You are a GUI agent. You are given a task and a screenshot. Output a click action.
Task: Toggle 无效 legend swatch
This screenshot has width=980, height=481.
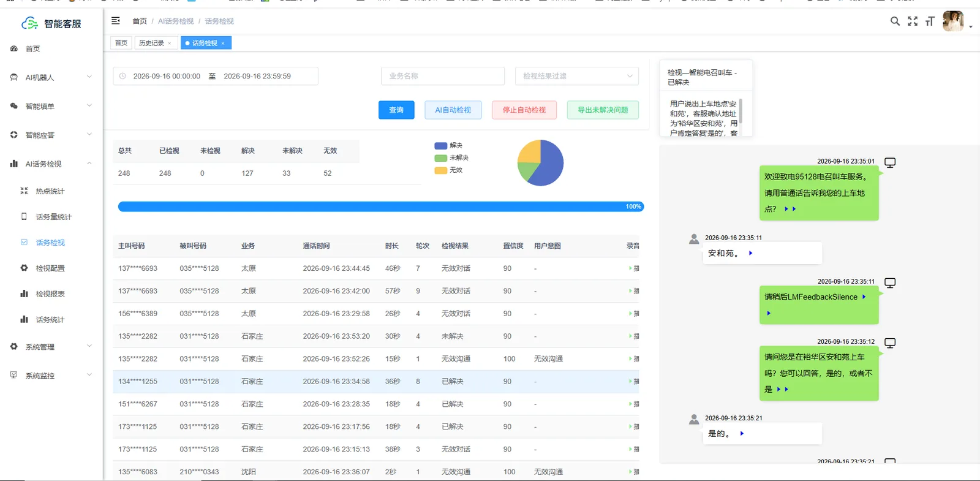pos(441,170)
